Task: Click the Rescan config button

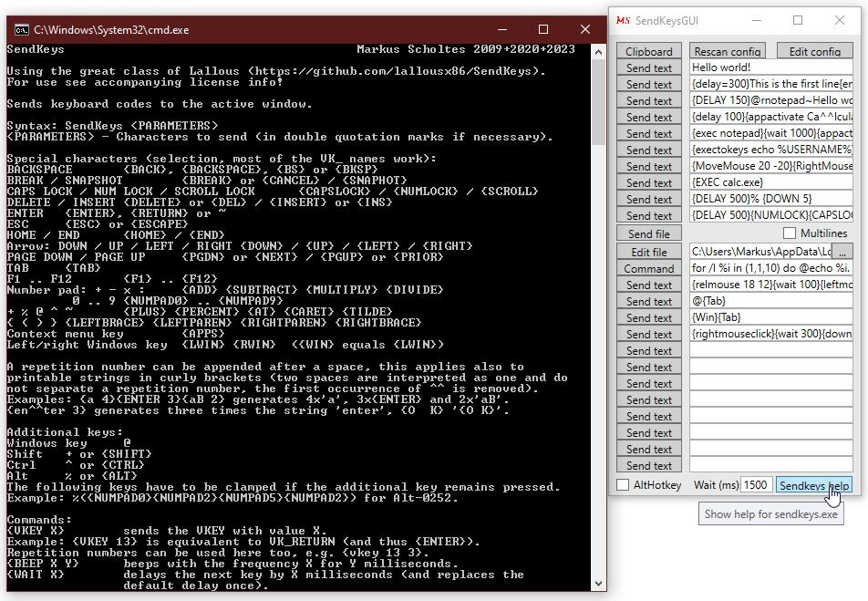Action: 727,51
